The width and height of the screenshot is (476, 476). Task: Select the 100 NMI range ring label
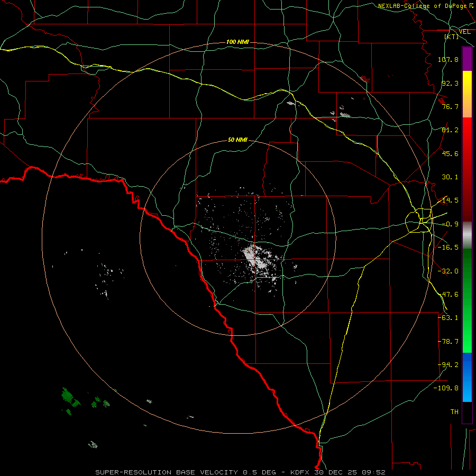click(x=237, y=42)
